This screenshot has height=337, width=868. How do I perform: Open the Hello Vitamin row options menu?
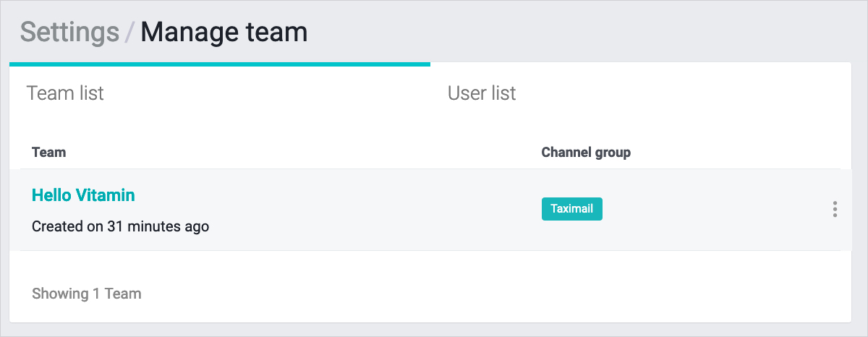(x=835, y=210)
